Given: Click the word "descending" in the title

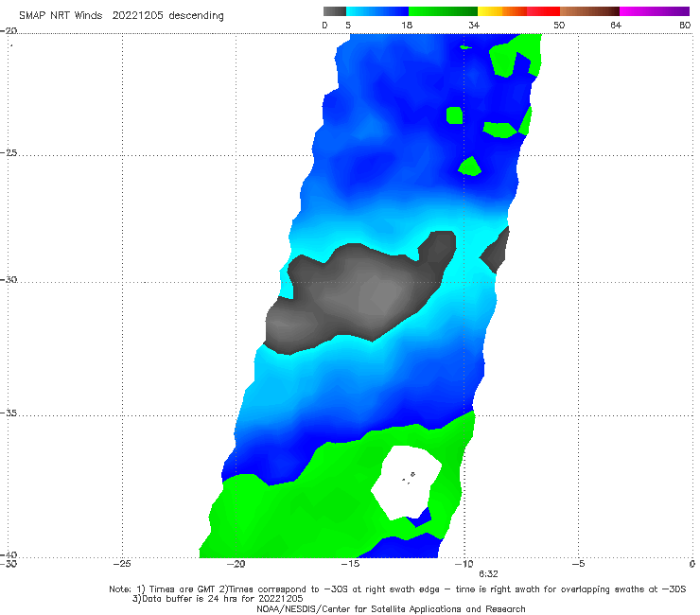Looking at the screenshot, I should coord(197,16).
